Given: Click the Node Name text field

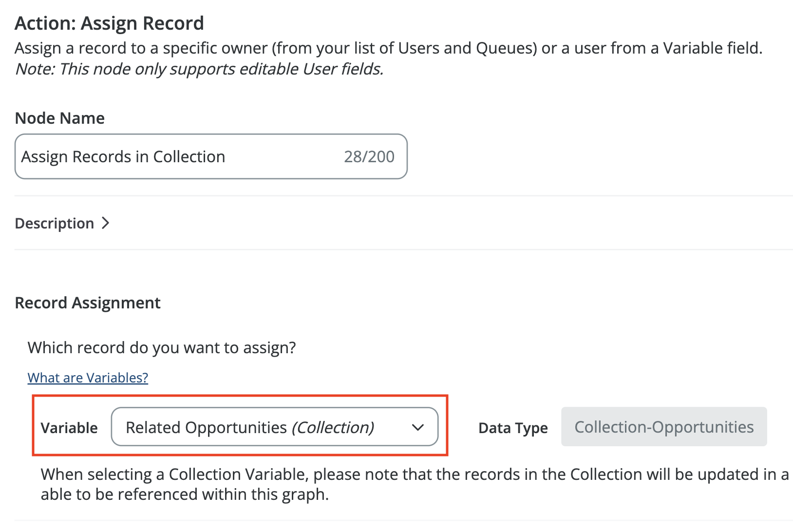Looking at the screenshot, I should 273,156.
